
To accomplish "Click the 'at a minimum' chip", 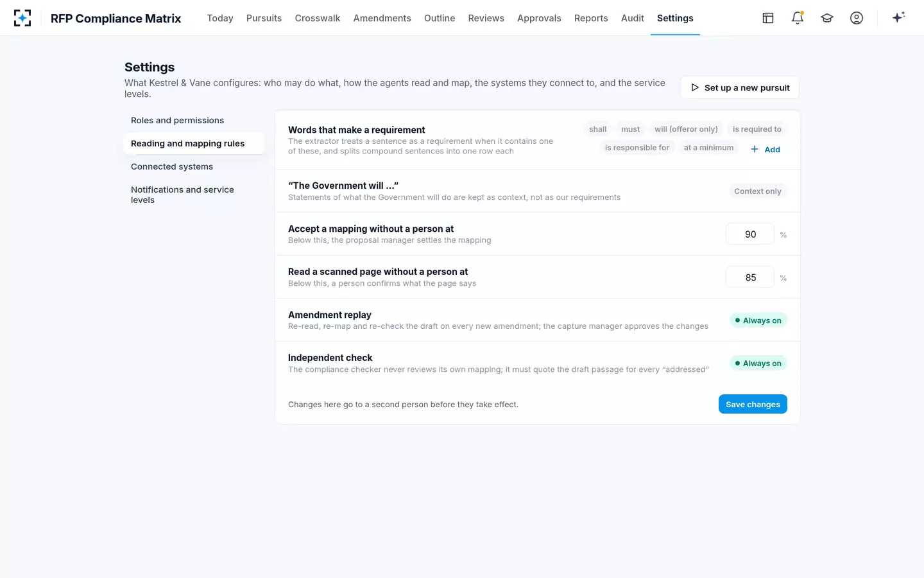I will click(x=708, y=148).
